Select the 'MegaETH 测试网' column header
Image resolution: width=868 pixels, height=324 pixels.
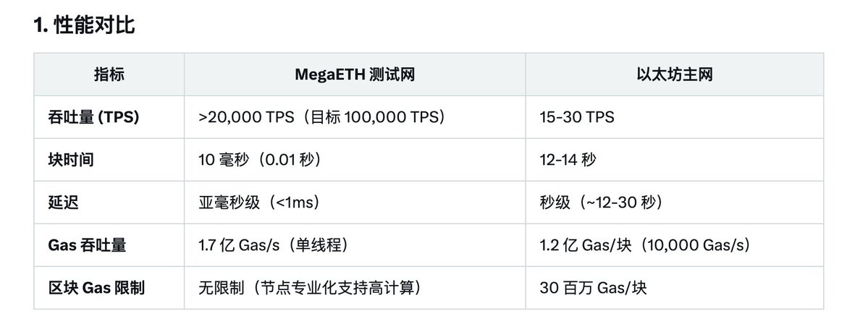pos(355,74)
